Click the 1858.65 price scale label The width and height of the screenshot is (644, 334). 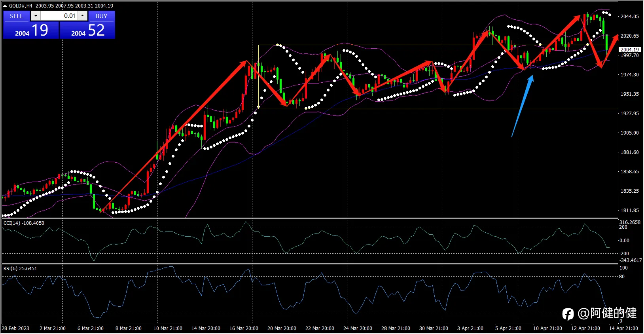pyautogui.click(x=630, y=172)
